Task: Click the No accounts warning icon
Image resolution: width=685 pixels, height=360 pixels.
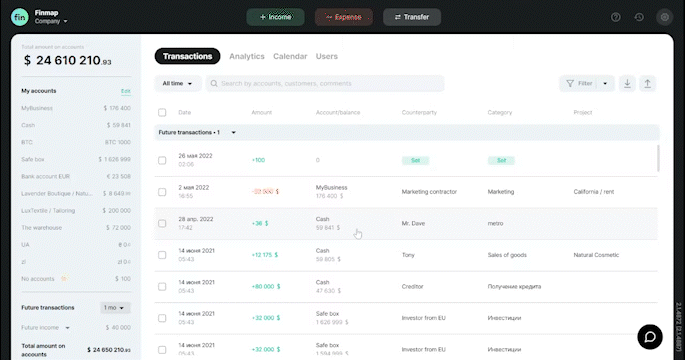Action: (64, 278)
